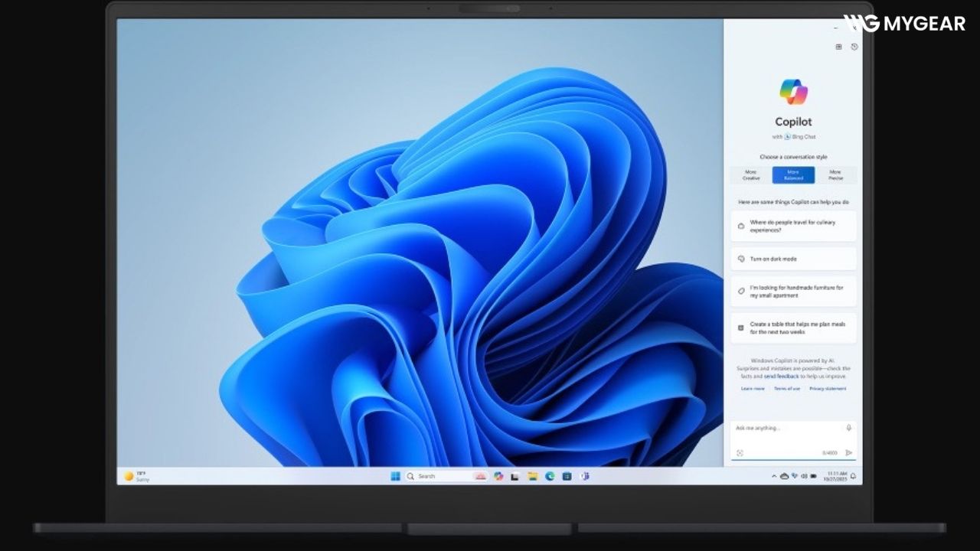This screenshot has width=980, height=551.
Task: Select More Precise conversation style
Action: tap(835, 175)
